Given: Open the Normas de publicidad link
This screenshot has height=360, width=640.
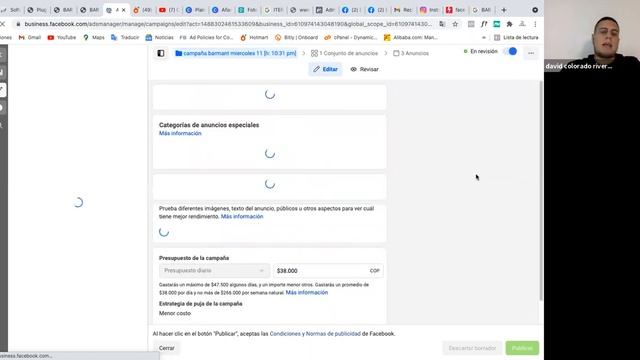Looking at the screenshot, I should (x=333, y=333).
